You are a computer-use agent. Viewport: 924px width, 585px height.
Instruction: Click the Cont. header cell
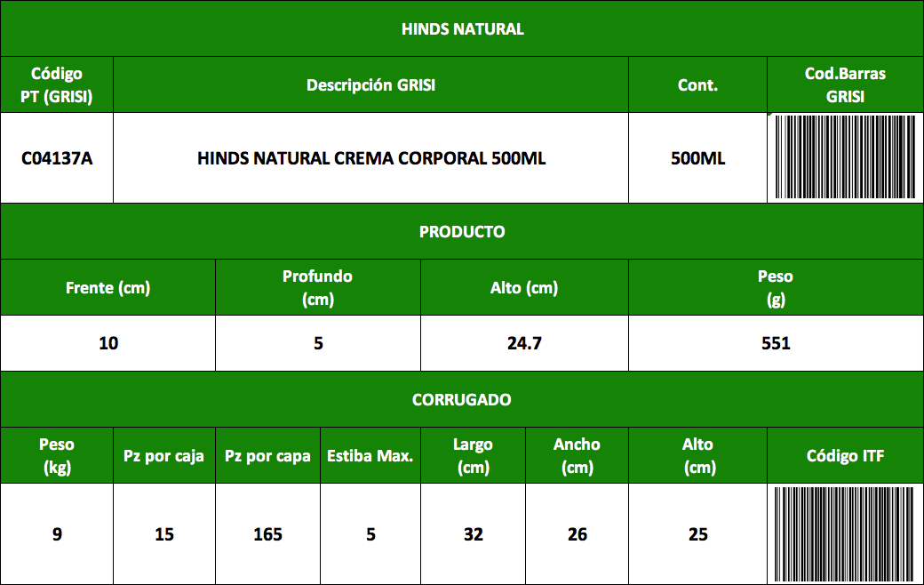click(697, 85)
